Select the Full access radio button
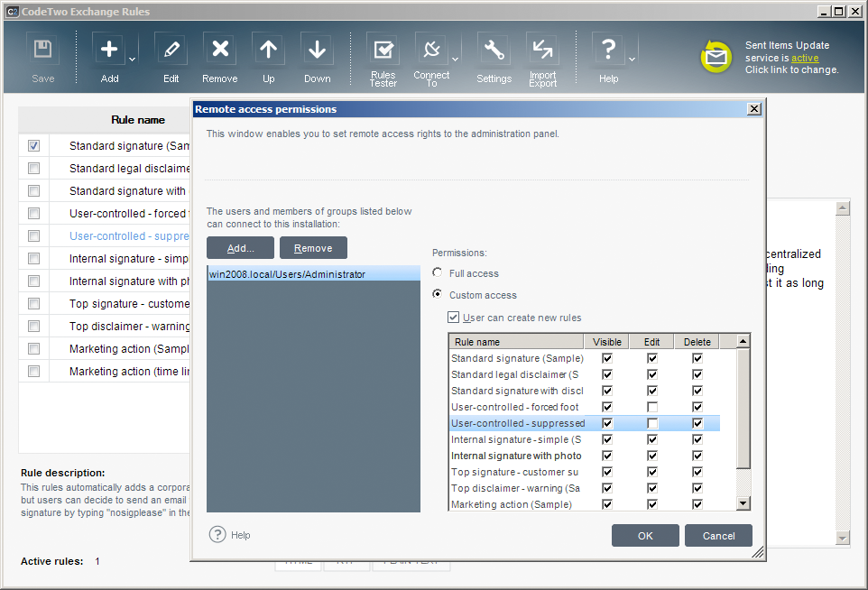Viewport: 868px width, 590px height. pyautogui.click(x=438, y=272)
